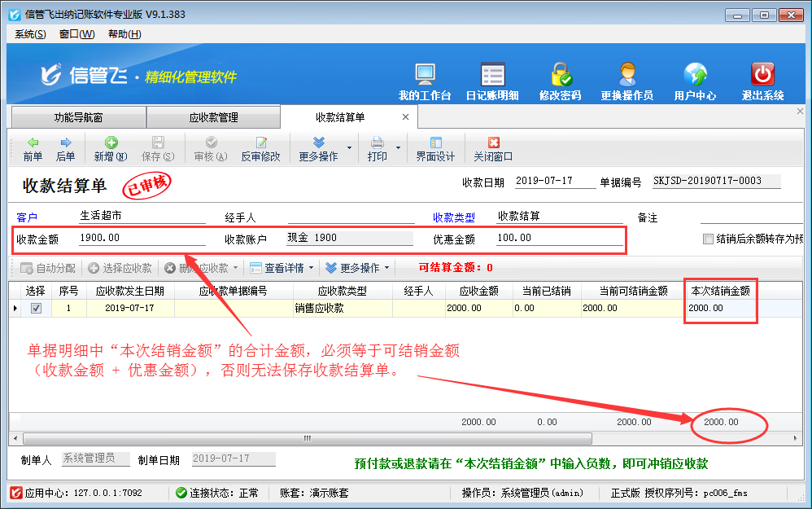This screenshot has width=812, height=509.
Task: Click 退出系统 red power icon
Action: [x=762, y=81]
